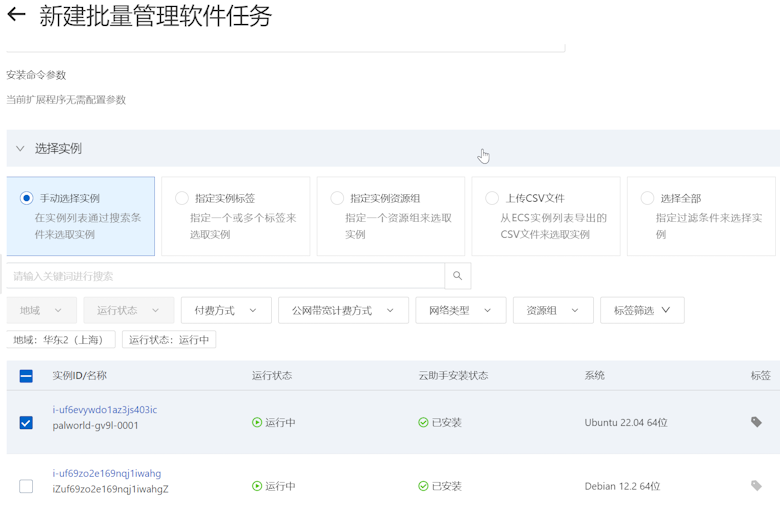Click running status icon for iZuf69zo2e169nqj1iwahgZ
780x512 pixels.
(x=257, y=486)
